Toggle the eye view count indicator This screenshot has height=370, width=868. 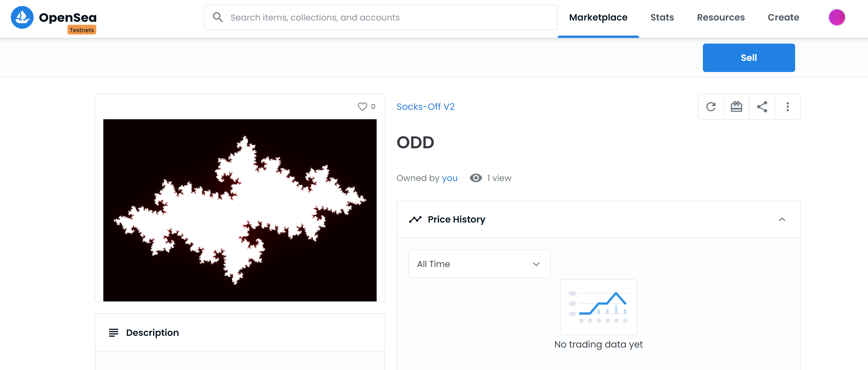475,178
